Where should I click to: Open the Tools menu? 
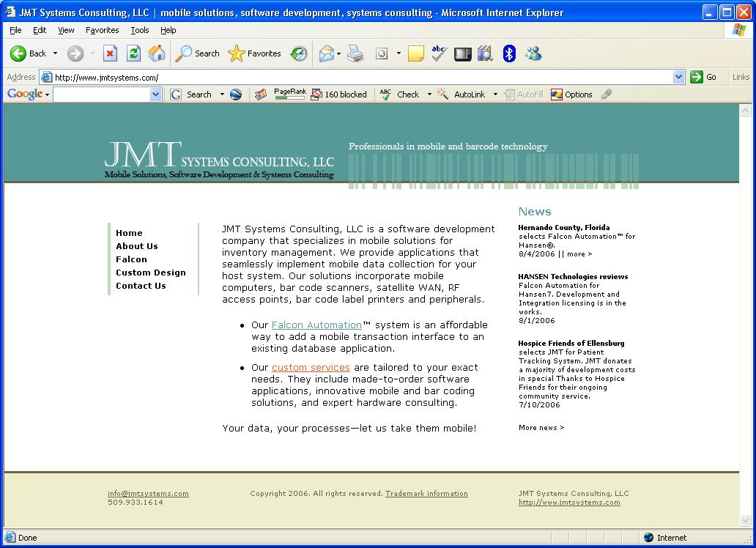140,30
